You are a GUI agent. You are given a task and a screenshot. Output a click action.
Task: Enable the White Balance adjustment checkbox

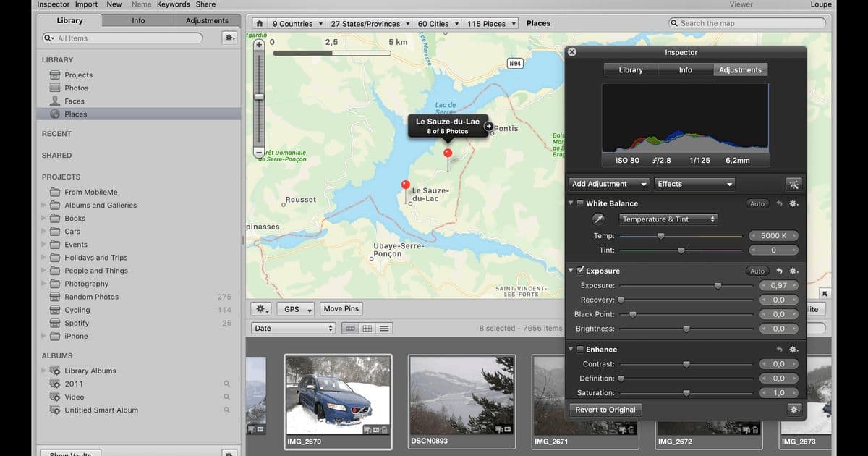pos(580,203)
